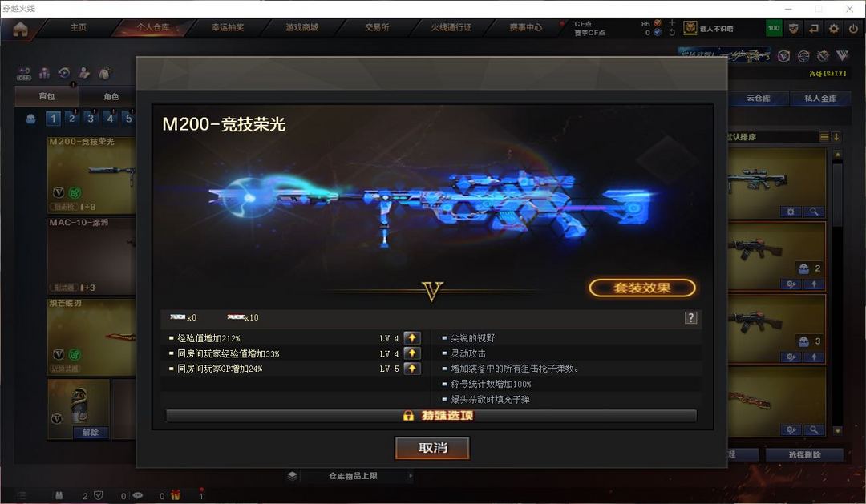Click the power exit icon
The image size is (866, 504).
point(853,28)
